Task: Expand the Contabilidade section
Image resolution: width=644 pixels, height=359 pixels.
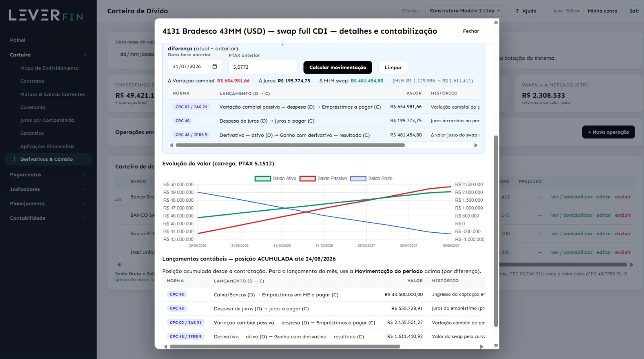Action: [x=48, y=218]
